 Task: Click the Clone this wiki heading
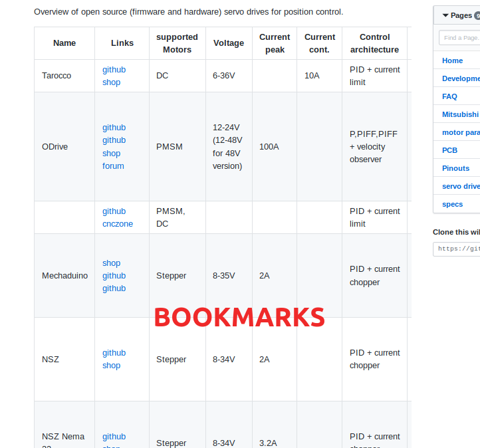click(456, 232)
